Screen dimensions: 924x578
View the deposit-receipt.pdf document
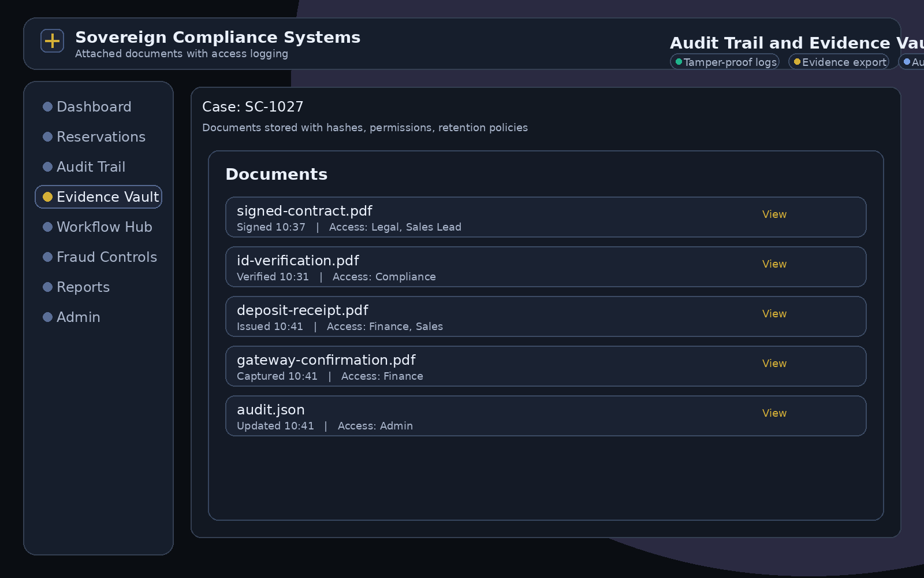click(774, 313)
